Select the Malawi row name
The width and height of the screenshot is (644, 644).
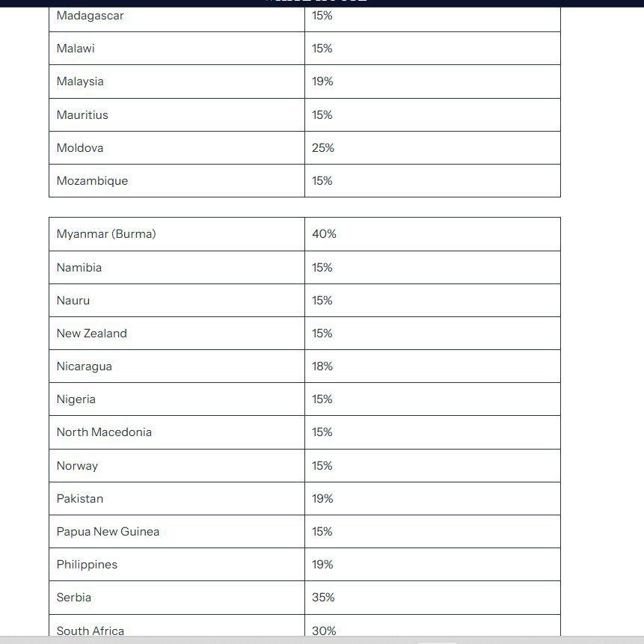pos(76,49)
